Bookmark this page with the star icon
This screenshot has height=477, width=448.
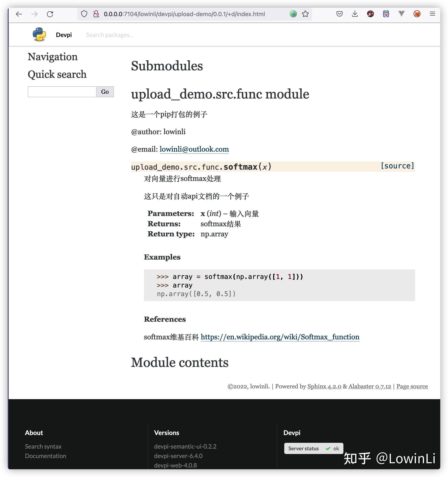305,14
